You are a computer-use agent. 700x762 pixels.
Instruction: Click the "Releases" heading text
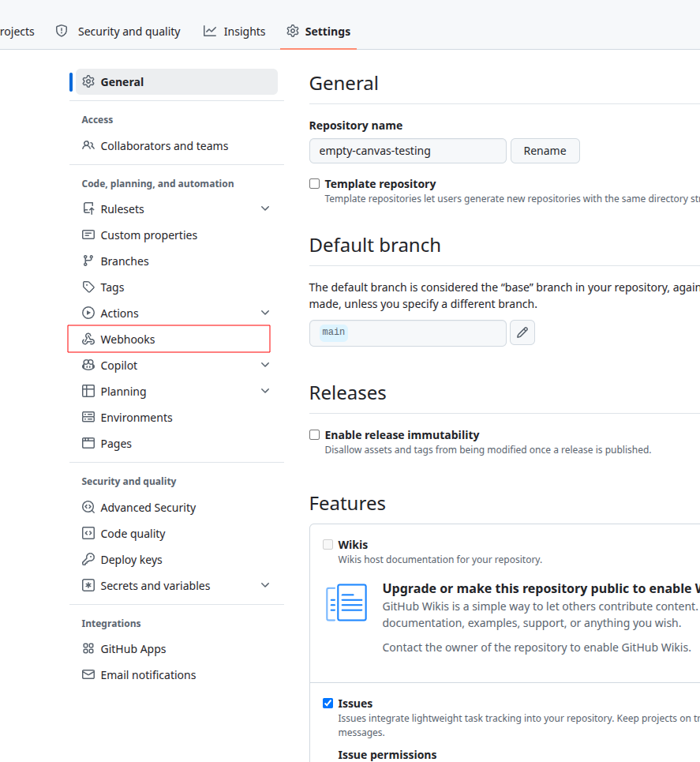347,392
